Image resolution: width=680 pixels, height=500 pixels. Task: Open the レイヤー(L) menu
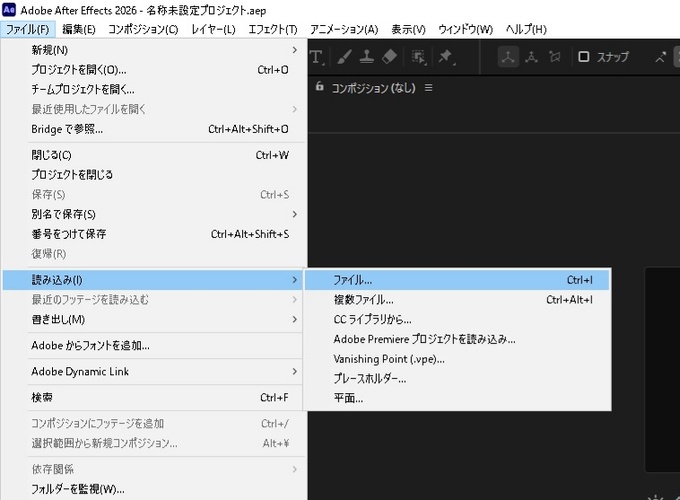click(x=213, y=29)
